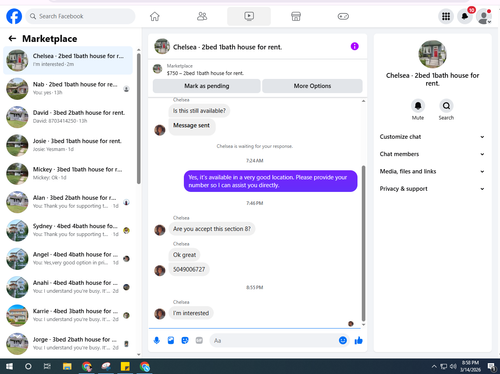Viewport: 500px width, 374px height.
Task: Open conversation info purple icon
Action: [355, 46]
